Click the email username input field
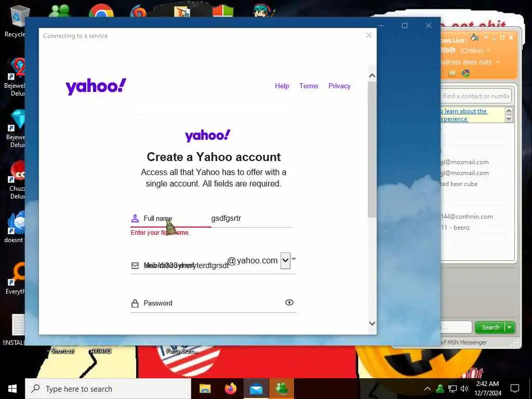Screen dimensions: 532x399 pyautogui.click(x=179, y=265)
